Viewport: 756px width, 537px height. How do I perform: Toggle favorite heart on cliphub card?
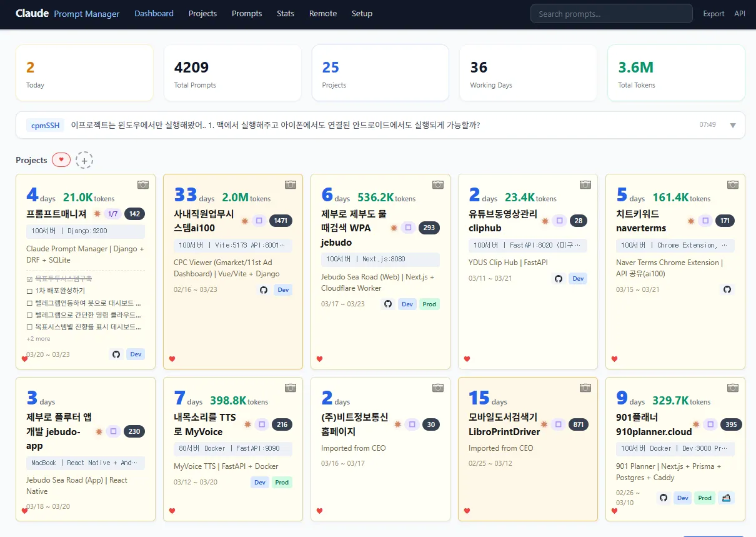coord(467,359)
